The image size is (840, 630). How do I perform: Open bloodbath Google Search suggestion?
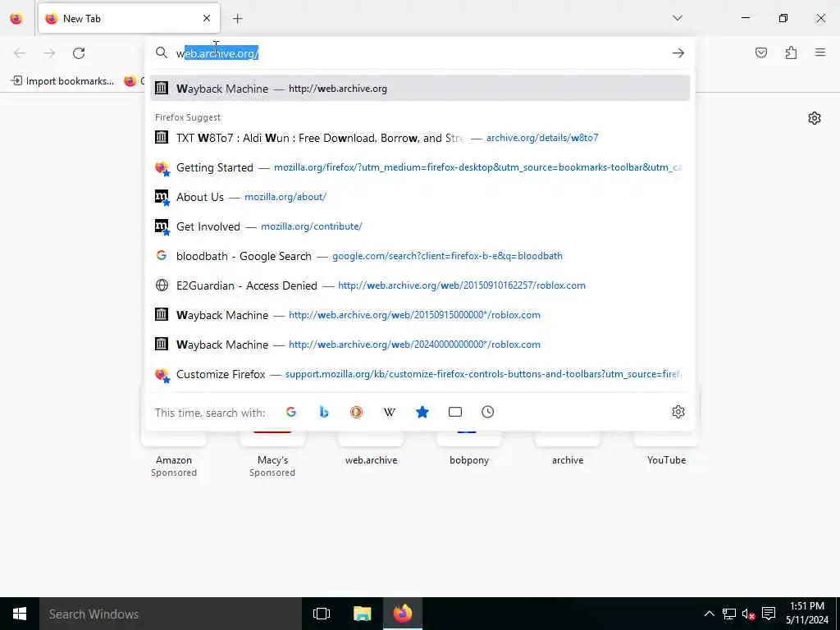420,256
